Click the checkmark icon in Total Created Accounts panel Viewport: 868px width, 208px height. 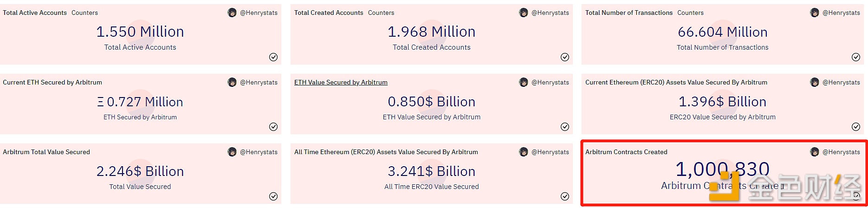[x=564, y=57]
